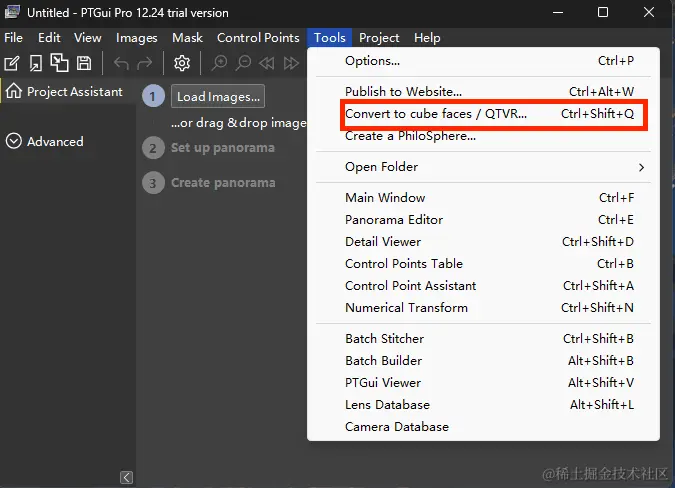Select Create a PhiloSphere...
This screenshot has height=488, width=675.
tap(483, 136)
